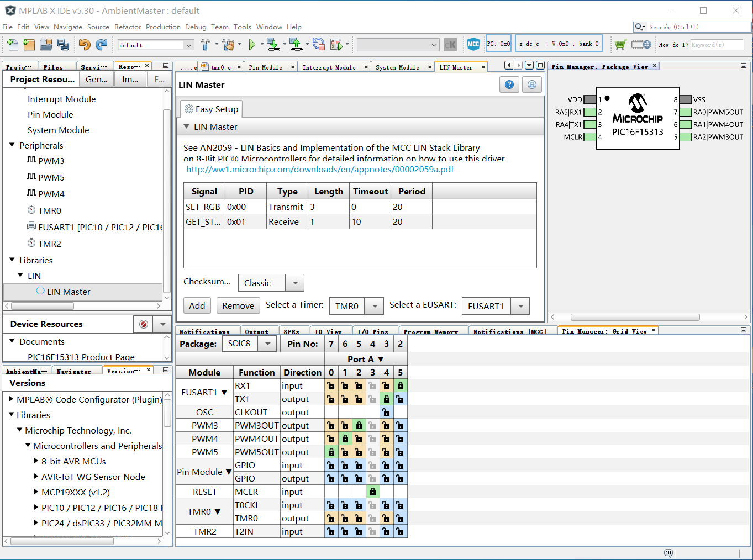
Task: Click the PWM3 peripheral waveform icon
Action: point(31,160)
